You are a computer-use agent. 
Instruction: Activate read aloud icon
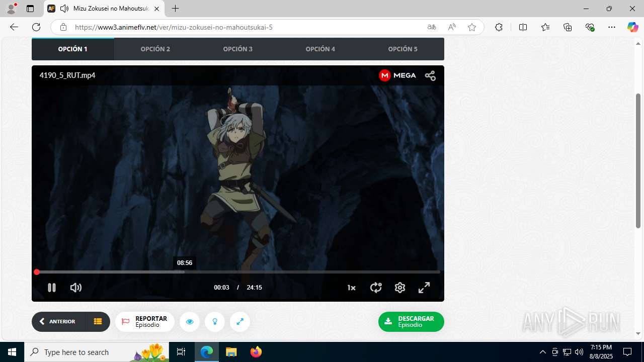pyautogui.click(x=452, y=27)
